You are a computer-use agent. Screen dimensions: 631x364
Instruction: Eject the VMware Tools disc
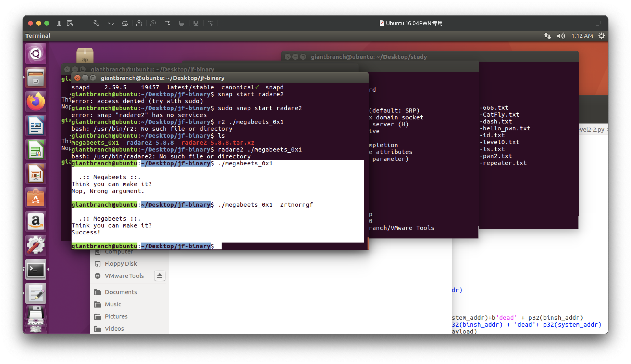coord(160,276)
